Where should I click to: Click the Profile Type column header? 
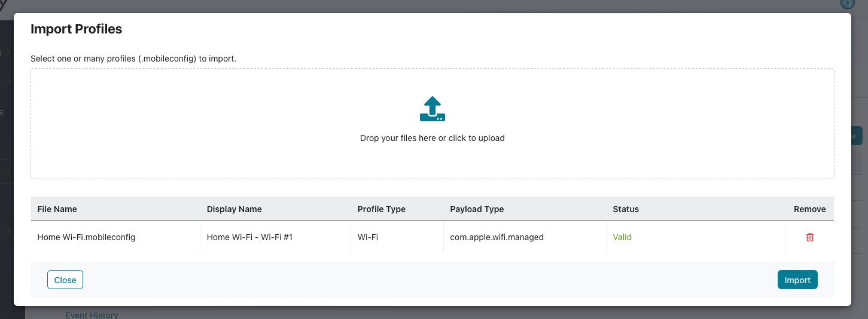click(382, 209)
